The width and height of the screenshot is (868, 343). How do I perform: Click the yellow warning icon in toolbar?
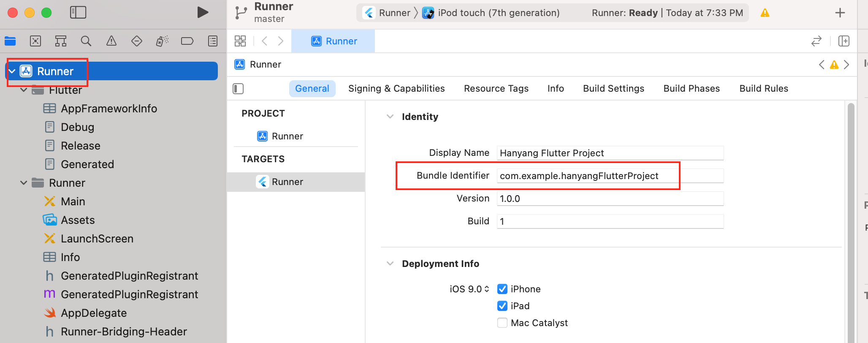coord(765,13)
